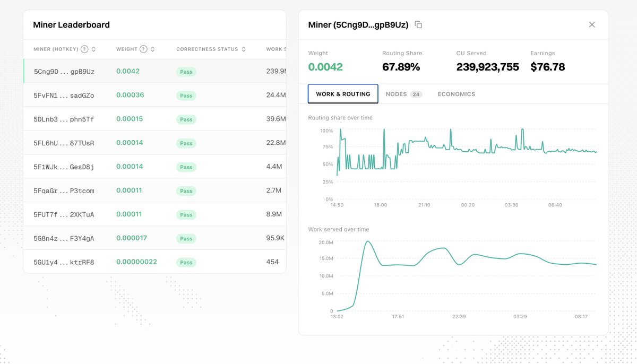This screenshot has height=364, width=637.
Task: Select miner row 5Cng9D...gpB9Uz
Action: (155, 71)
